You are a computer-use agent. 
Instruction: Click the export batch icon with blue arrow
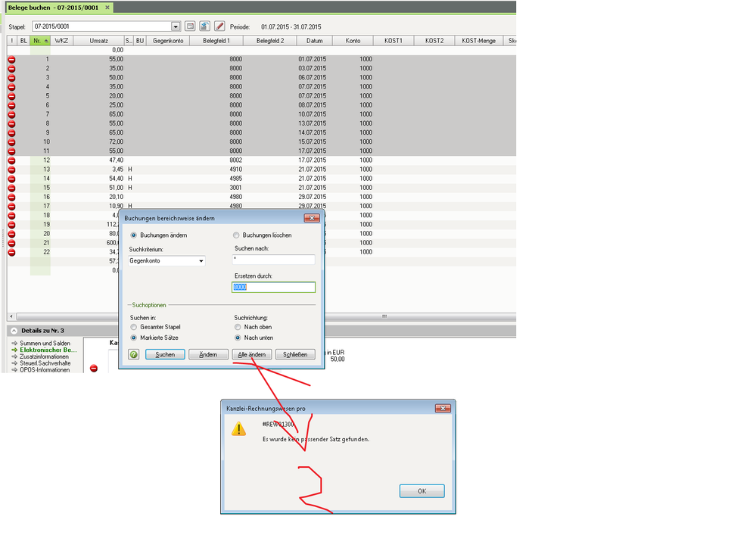205,26
